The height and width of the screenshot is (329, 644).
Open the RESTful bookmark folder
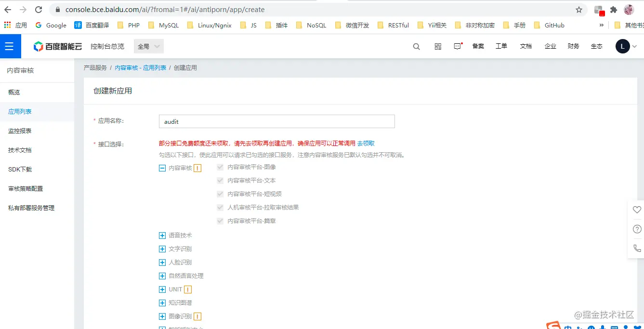click(394, 25)
